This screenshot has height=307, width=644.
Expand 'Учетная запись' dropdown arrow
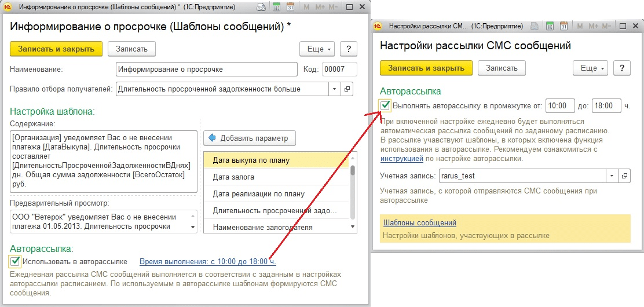[612, 176]
